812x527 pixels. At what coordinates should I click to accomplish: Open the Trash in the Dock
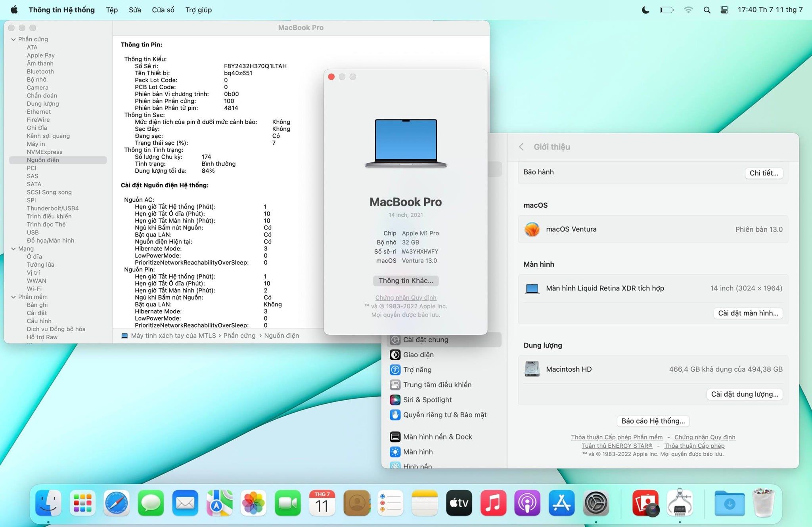coord(764,503)
